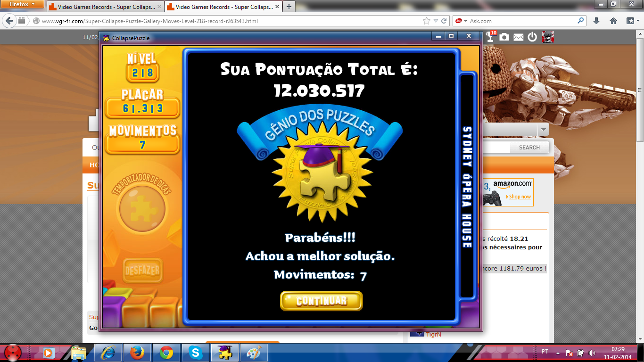Bookmark this page with the star icon
Viewport: 644px width, 362px height.
(427, 21)
